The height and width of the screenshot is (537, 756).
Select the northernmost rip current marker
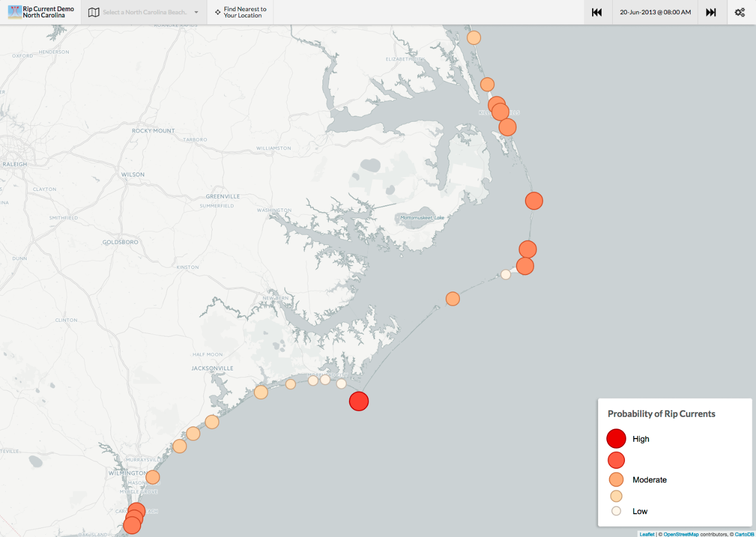pos(474,38)
